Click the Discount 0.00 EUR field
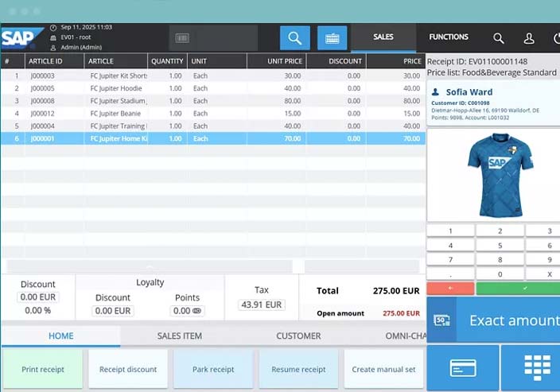560x392 pixels. [38, 297]
